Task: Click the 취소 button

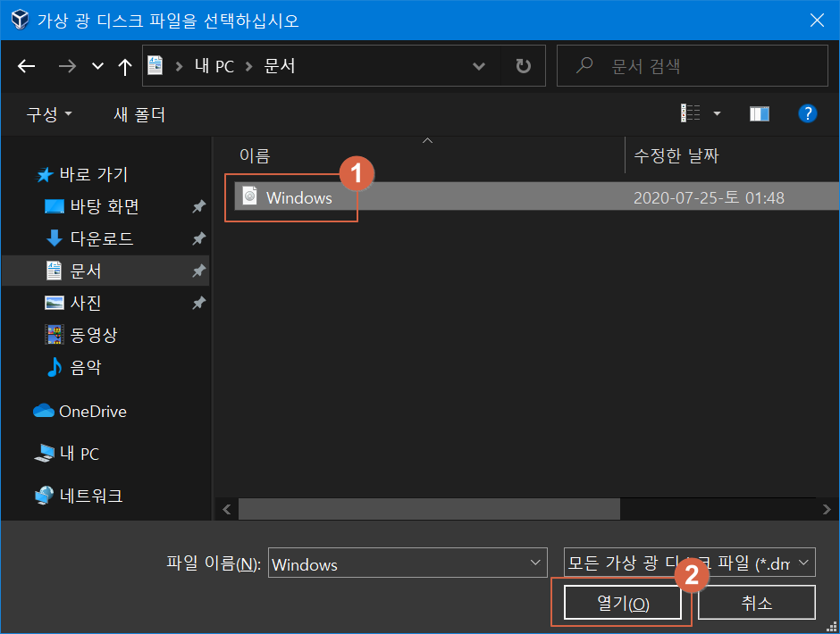Action: click(756, 603)
